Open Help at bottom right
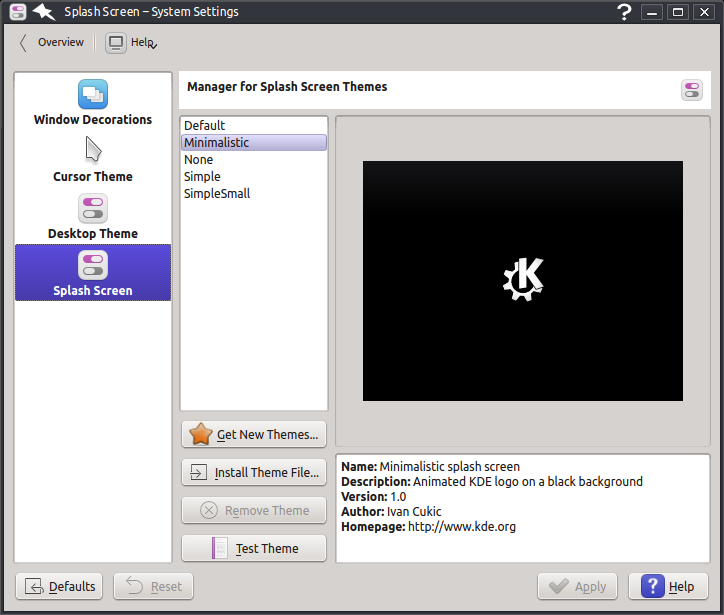Screen dimensions: 724x615 [x=668, y=586]
